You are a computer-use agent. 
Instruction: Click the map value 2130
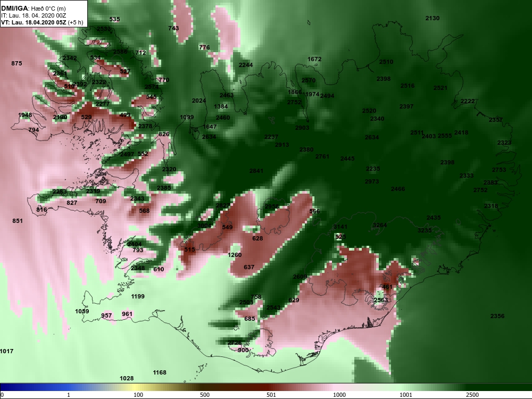point(433,18)
